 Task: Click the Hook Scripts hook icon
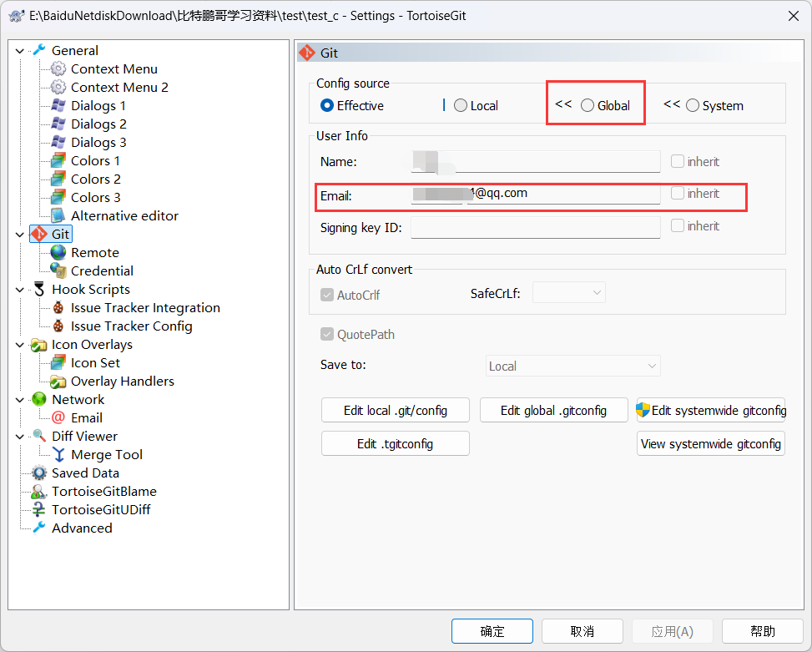[39, 289]
